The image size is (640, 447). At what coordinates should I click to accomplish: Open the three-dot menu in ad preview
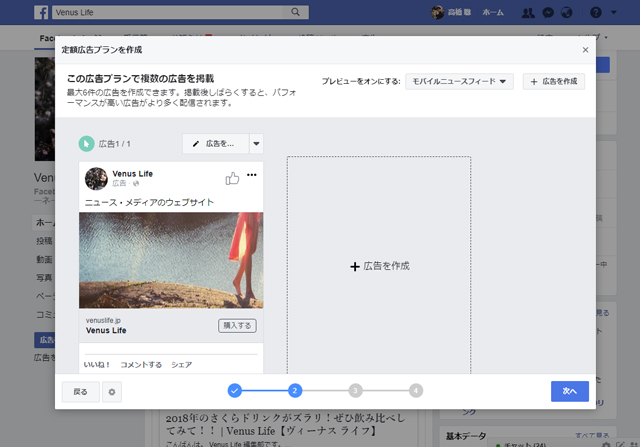pos(252,175)
